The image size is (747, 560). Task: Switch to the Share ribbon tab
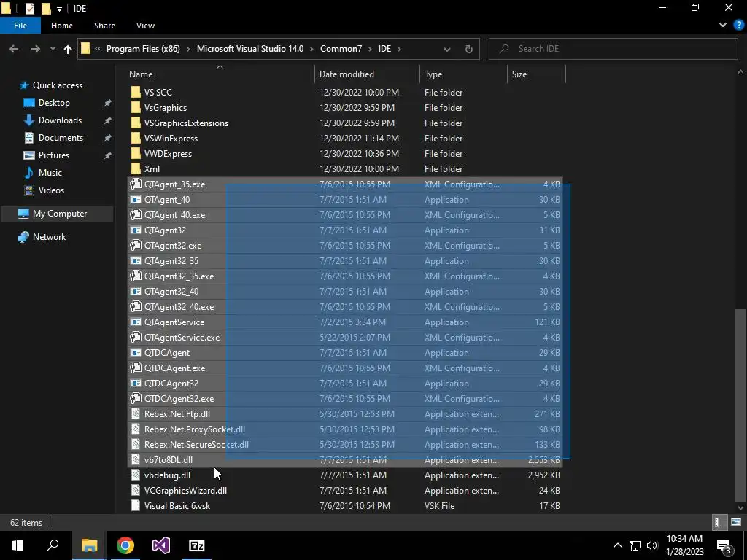104,26
